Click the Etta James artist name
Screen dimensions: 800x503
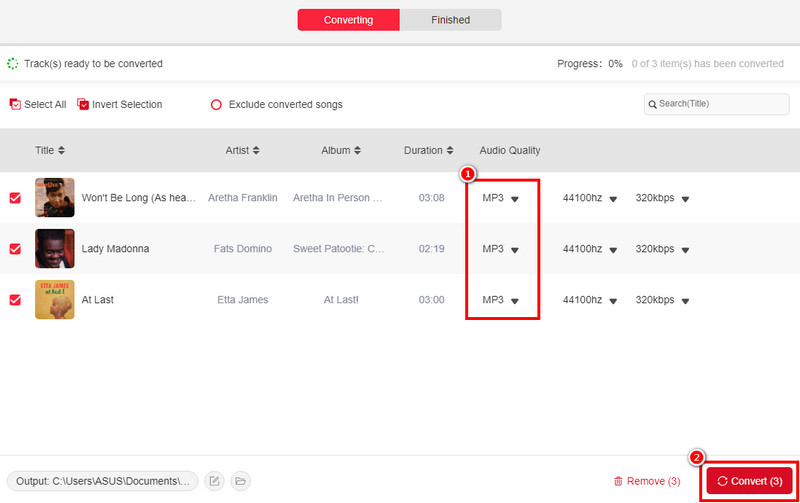pyautogui.click(x=243, y=299)
